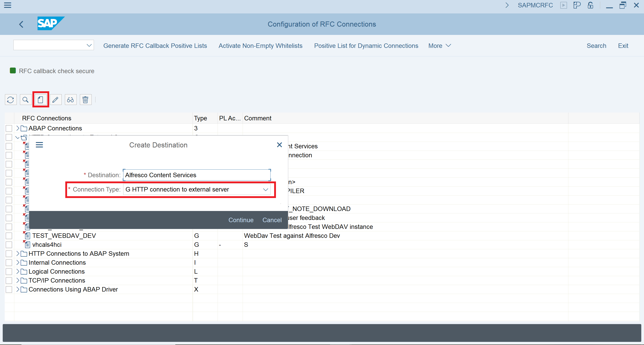
Task: Click Cancel in the dialog
Action: [x=272, y=220]
